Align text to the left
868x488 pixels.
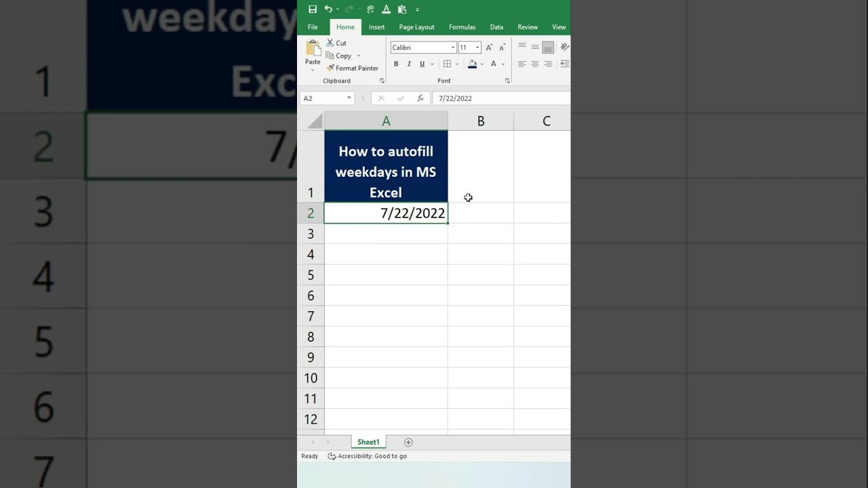[522, 64]
